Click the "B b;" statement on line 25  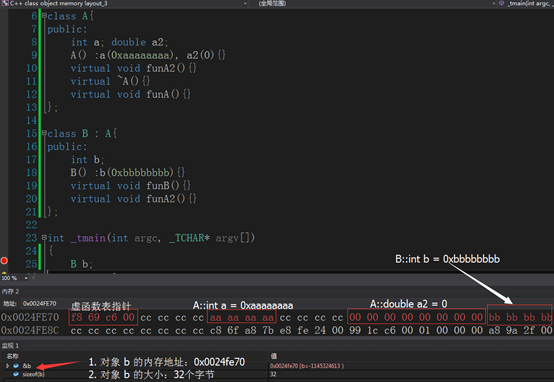[x=81, y=264]
